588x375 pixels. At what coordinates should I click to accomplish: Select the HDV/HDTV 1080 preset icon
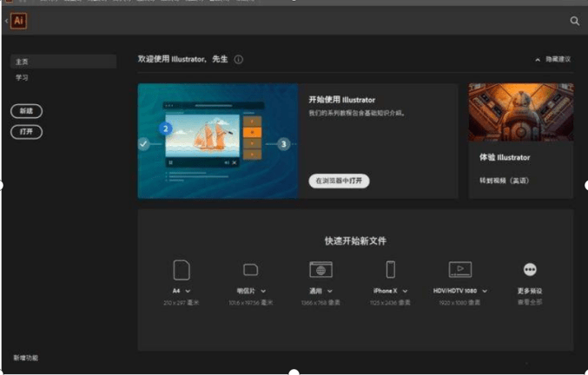click(460, 269)
